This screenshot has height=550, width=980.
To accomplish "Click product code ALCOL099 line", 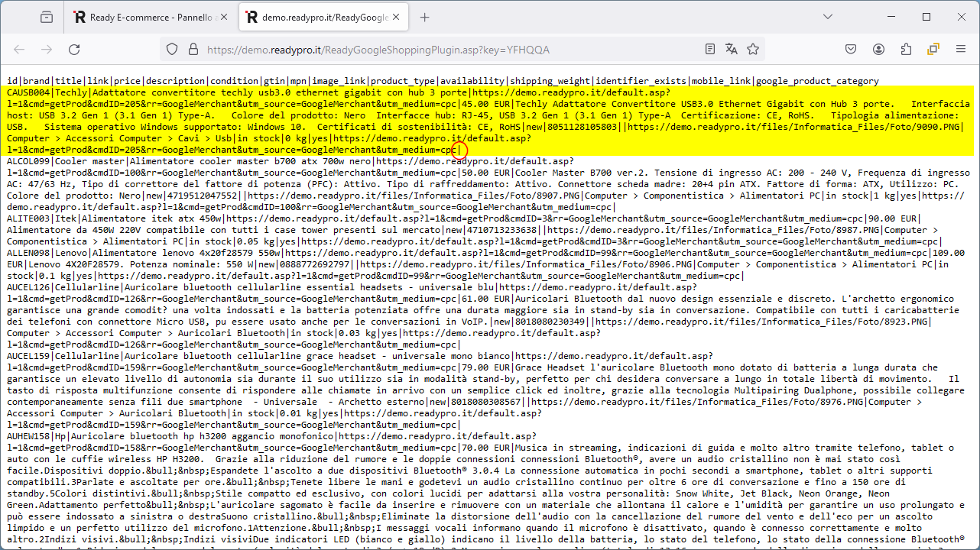I will click(30, 161).
